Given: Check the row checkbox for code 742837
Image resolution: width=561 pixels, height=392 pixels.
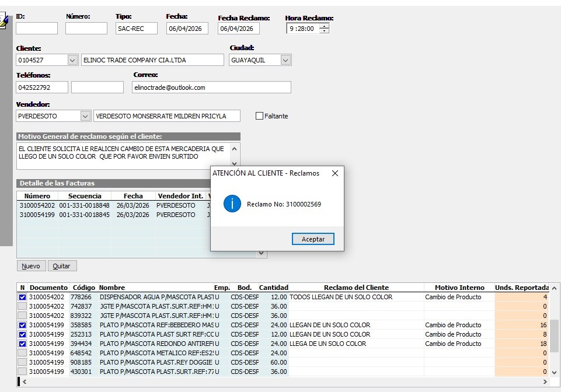Looking at the screenshot, I should (x=23, y=306).
